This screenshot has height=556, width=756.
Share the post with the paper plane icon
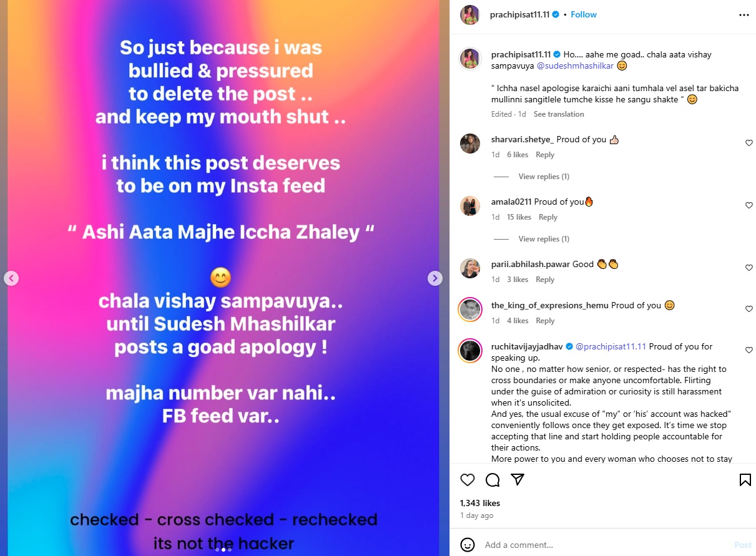pos(518,479)
